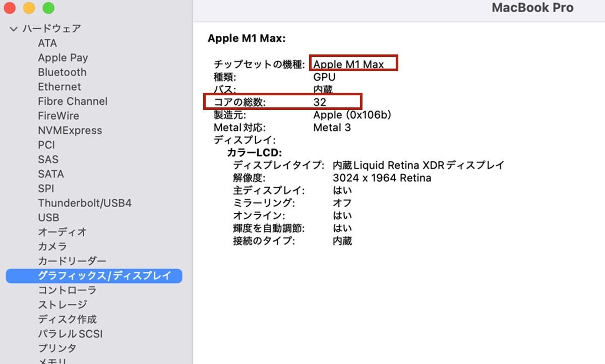The image size is (605, 364).
Task: Choose オーディオ in the sidebar
Action: (x=63, y=232)
